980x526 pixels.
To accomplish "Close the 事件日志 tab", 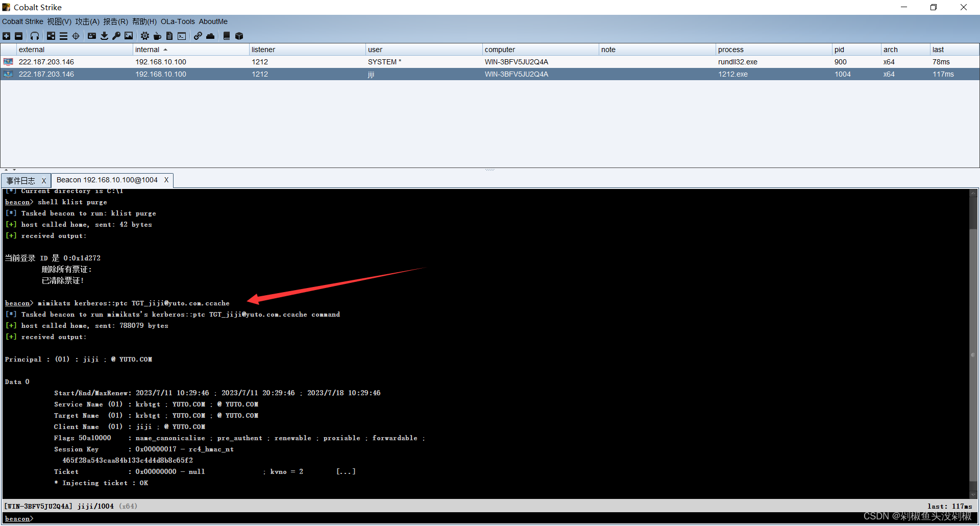I will (44, 181).
